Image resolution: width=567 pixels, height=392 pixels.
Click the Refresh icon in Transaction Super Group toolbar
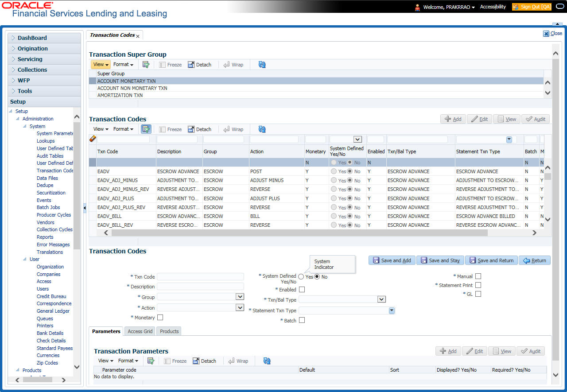tap(262, 64)
